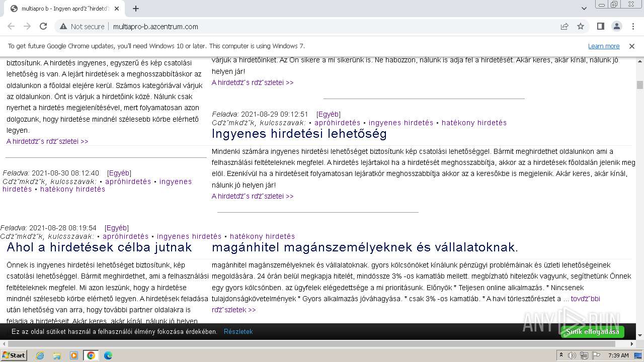Open details link under first left-column ad
644x362 pixels.
pyautogui.click(x=47, y=141)
